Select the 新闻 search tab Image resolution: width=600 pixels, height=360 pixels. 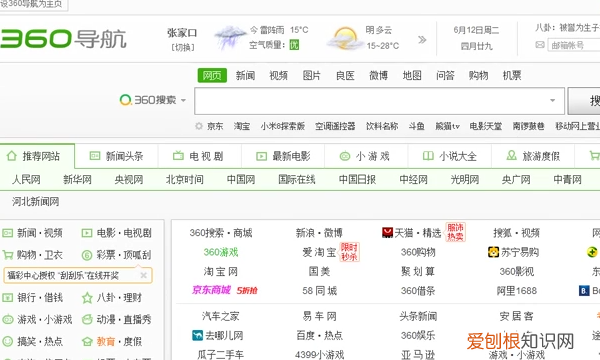pyautogui.click(x=245, y=75)
